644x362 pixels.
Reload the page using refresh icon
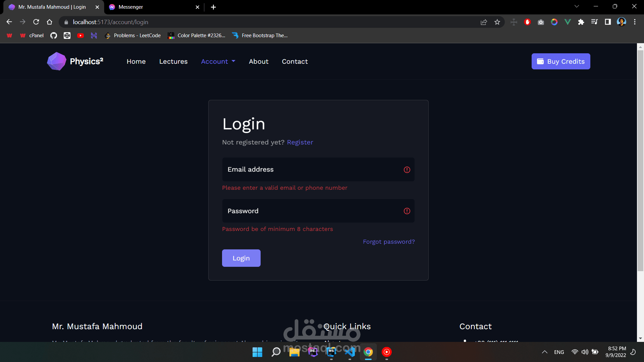(x=36, y=22)
